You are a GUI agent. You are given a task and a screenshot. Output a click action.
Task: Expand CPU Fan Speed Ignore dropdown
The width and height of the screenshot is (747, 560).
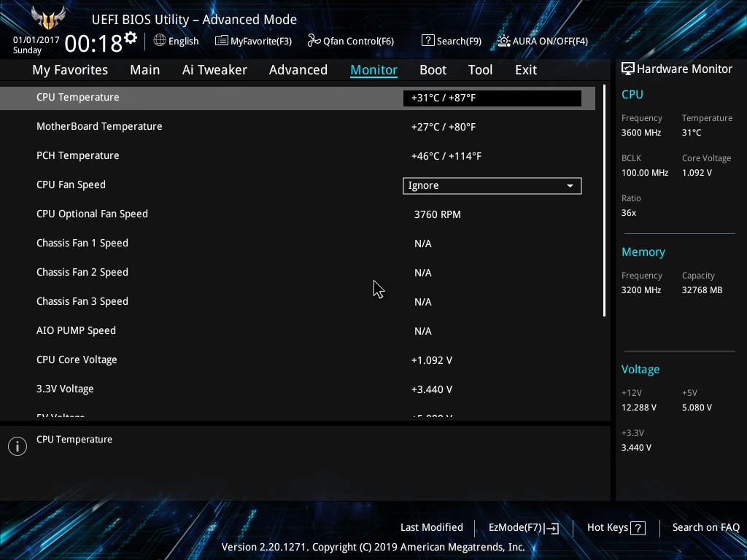point(492,186)
